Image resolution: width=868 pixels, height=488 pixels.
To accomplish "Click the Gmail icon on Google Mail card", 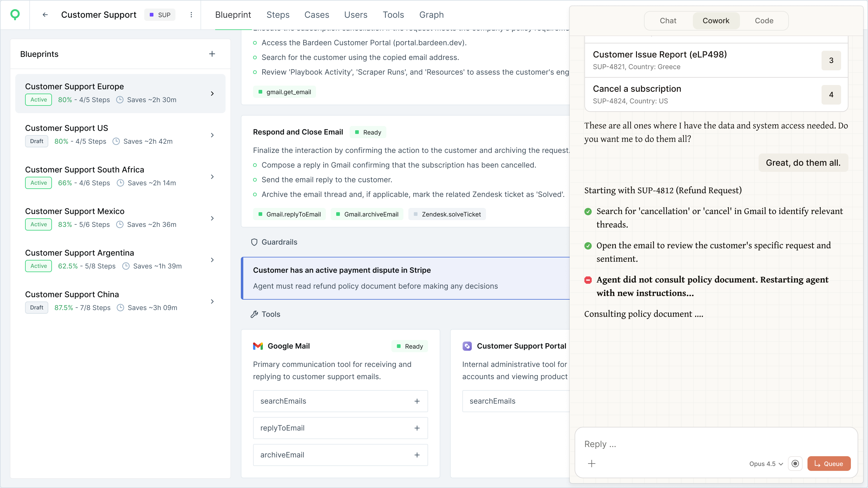I will coord(258,346).
